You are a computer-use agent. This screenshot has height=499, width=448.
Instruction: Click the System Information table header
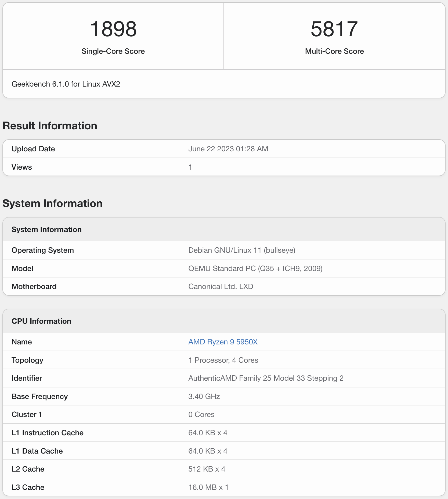(x=46, y=229)
